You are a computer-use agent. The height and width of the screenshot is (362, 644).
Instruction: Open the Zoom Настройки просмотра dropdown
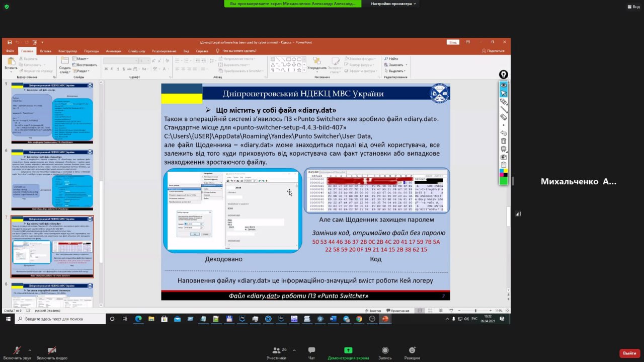click(x=394, y=4)
